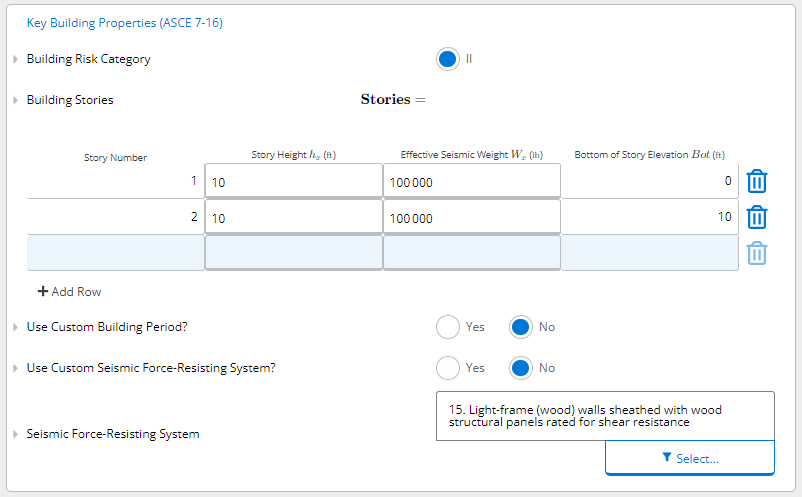Expand Use Custom Building Period details
Image resolution: width=802 pixels, height=497 pixels.
pyautogui.click(x=15, y=327)
